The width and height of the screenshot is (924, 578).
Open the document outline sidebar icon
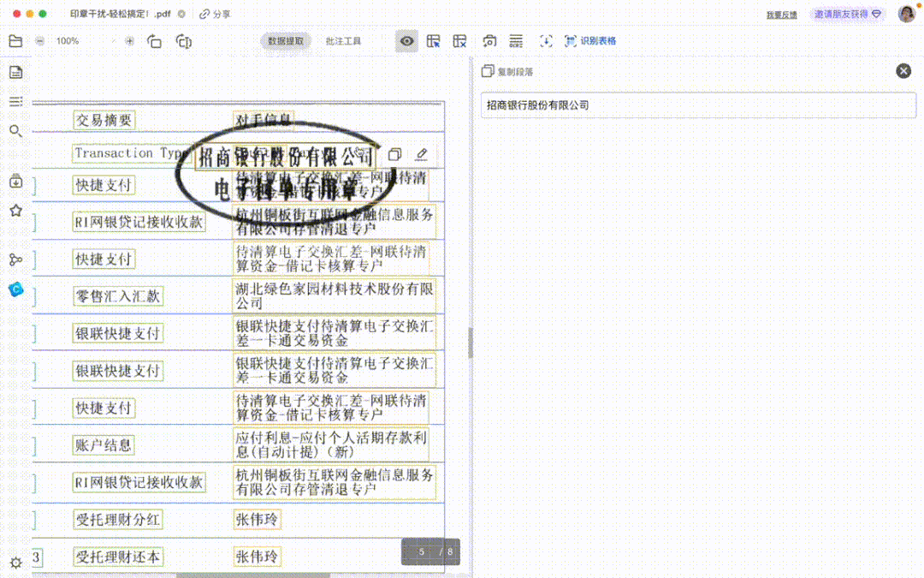click(15, 101)
